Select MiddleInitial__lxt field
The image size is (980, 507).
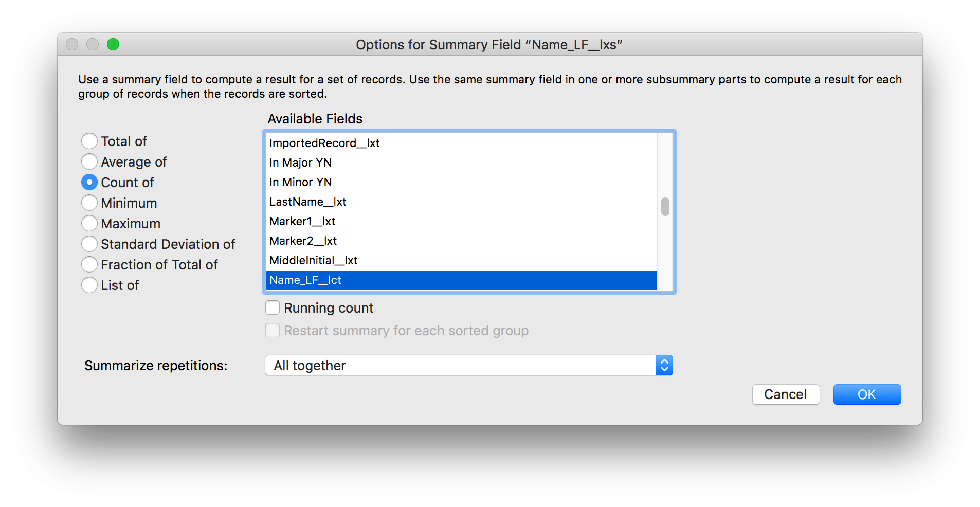[462, 260]
